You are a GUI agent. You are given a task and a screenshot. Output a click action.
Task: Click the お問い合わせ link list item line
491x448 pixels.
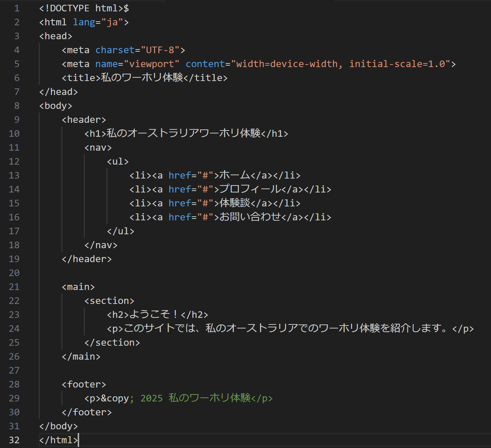[230, 217]
